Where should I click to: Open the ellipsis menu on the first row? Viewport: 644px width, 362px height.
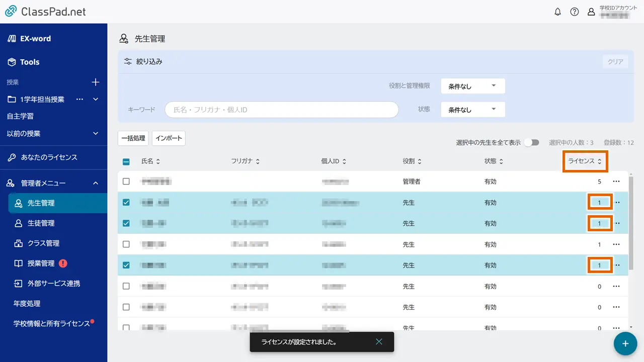[x=616, y=182]
